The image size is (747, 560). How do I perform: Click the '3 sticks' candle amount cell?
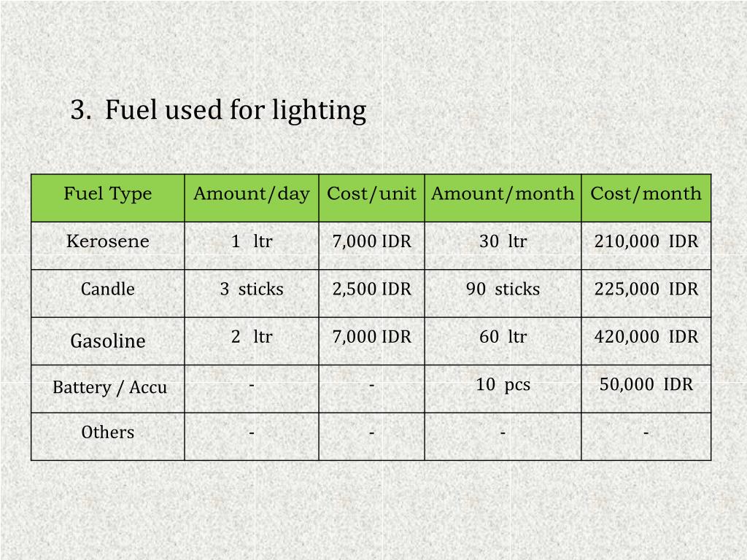(x=252, y=293)
